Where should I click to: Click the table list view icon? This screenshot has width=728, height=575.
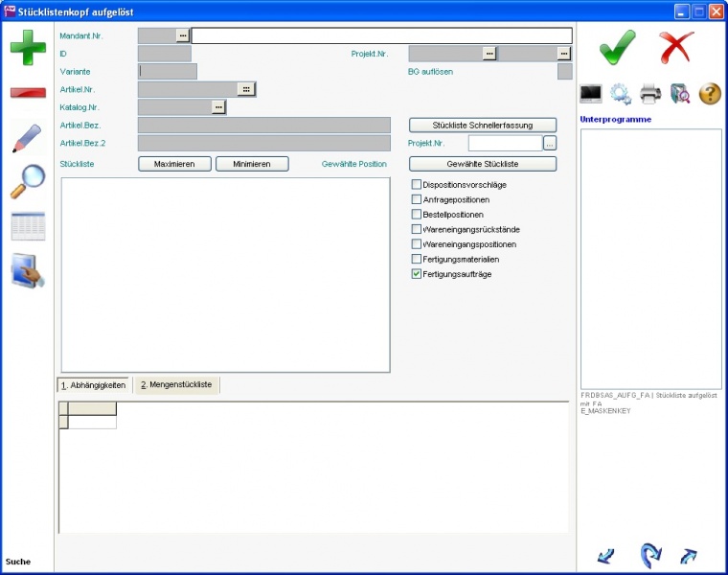(28, 226)
